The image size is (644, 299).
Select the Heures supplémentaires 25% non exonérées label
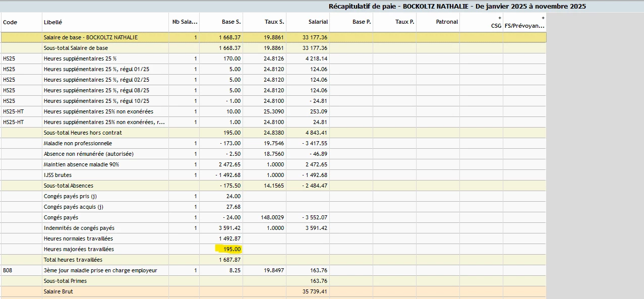(98, 111)
